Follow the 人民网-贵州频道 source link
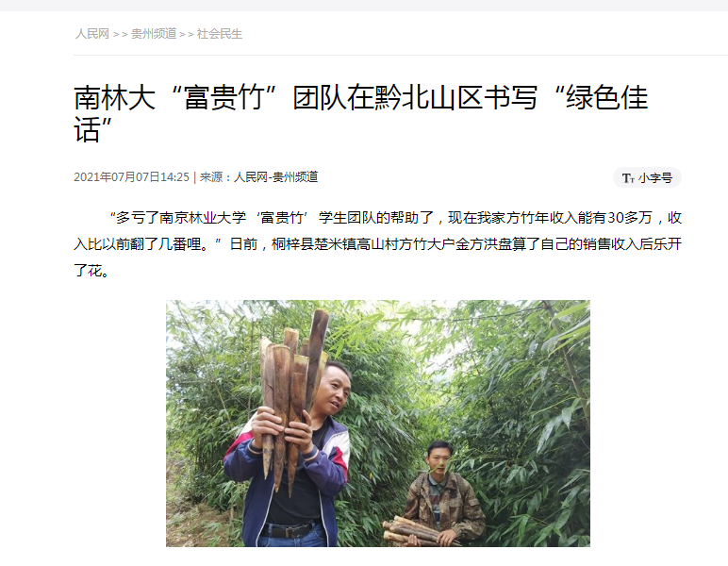 (x=275, y=177)
